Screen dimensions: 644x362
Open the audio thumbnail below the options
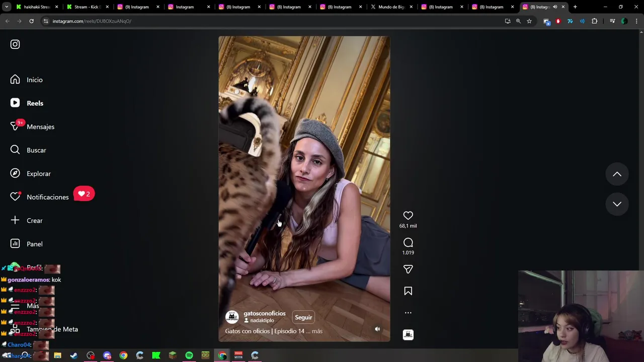pos(408,335)
